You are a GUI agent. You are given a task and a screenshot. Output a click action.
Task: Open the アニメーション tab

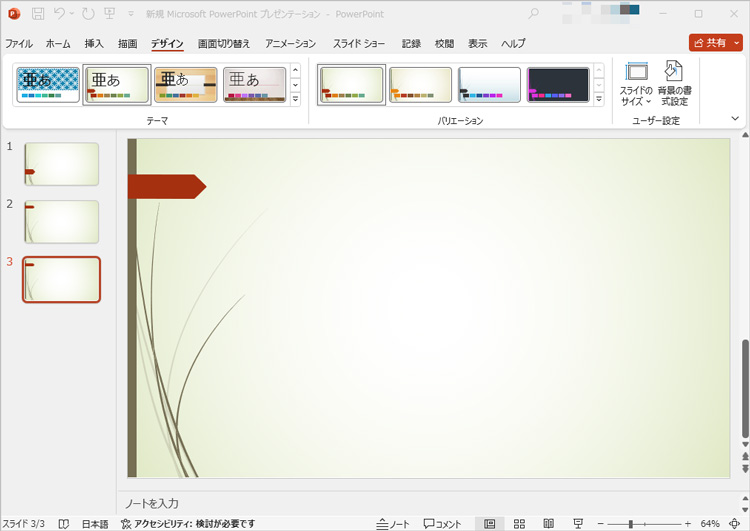tap(290, 44)
